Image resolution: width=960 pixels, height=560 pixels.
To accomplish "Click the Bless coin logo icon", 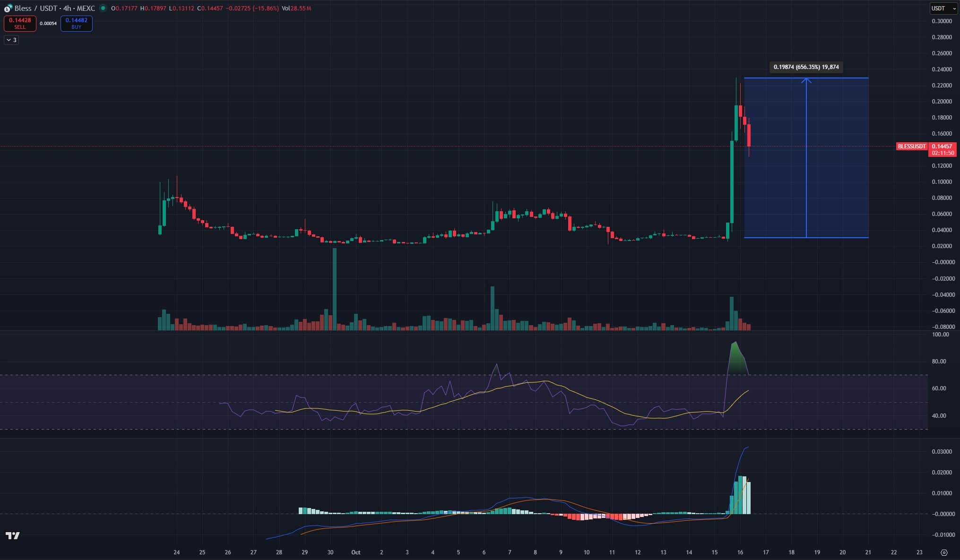I will [x=8, y=9].
